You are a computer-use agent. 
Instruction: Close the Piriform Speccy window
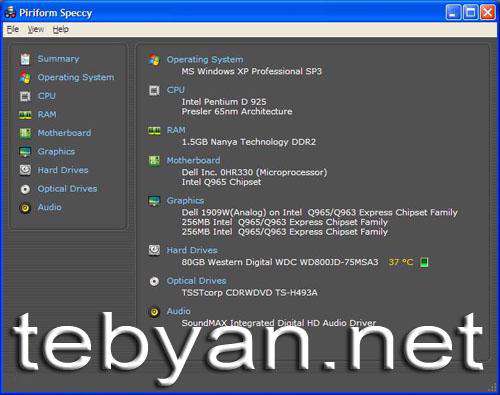(488, 12)
